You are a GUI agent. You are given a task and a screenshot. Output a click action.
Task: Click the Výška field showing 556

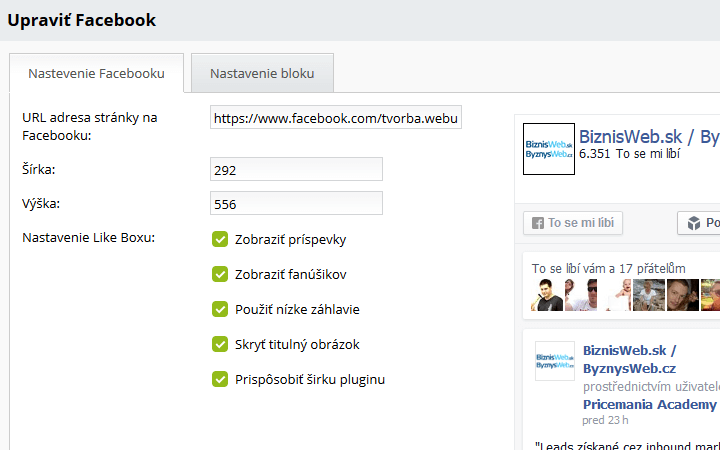296,203
